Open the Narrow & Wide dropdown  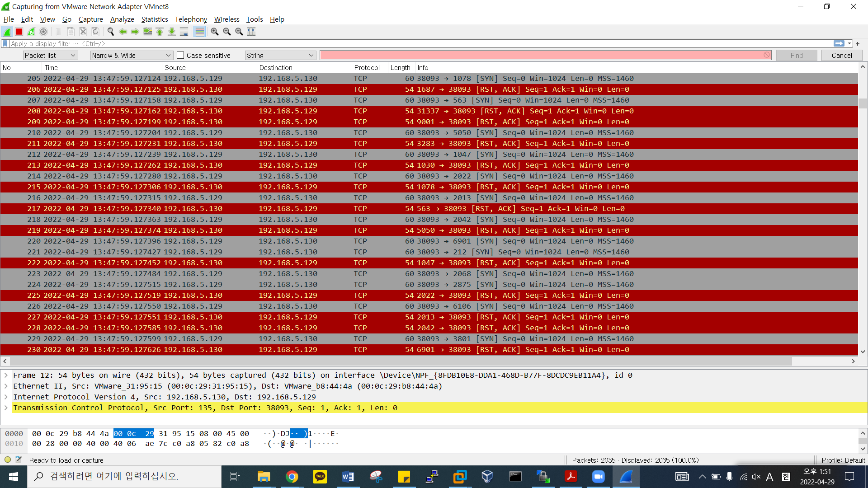tap(131, 55)
